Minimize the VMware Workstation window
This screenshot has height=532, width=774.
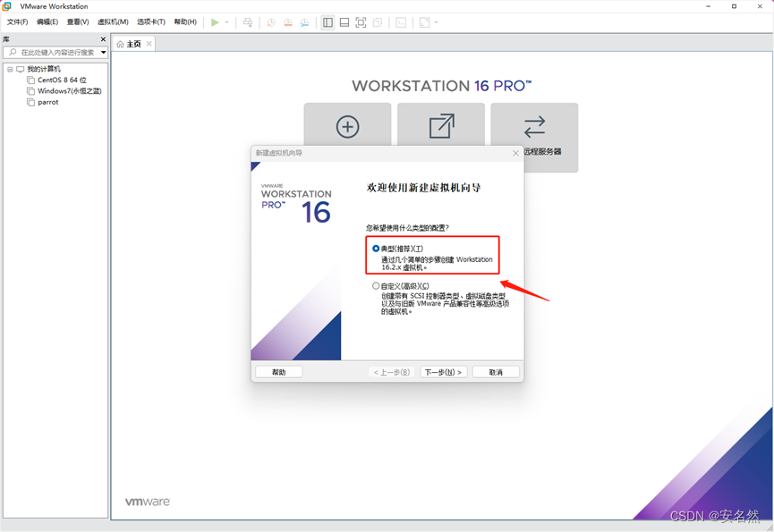(709, 6)
